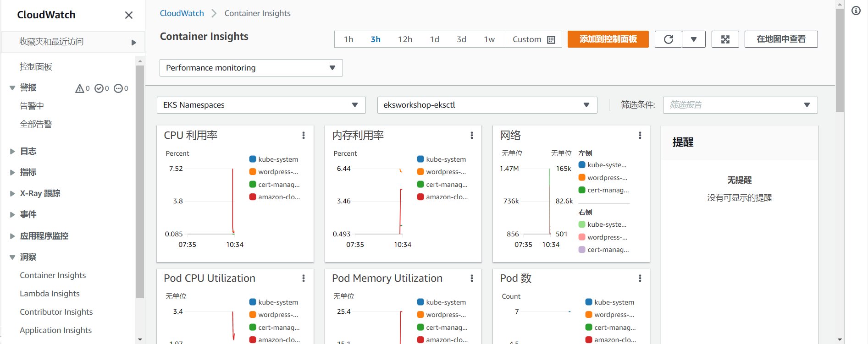Screen dimensions: 868x344
Task: Expand the 指标 section
Action: click(12, 172)
